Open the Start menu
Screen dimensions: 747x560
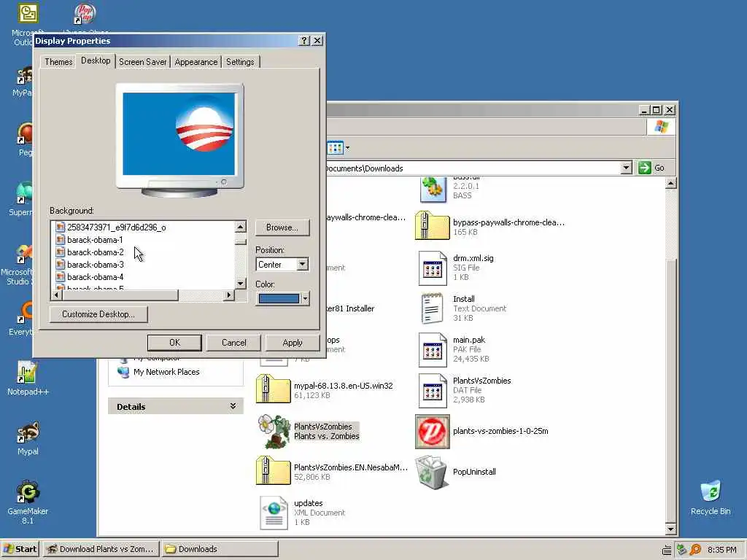pyautogui.click(x=20, y=549)
